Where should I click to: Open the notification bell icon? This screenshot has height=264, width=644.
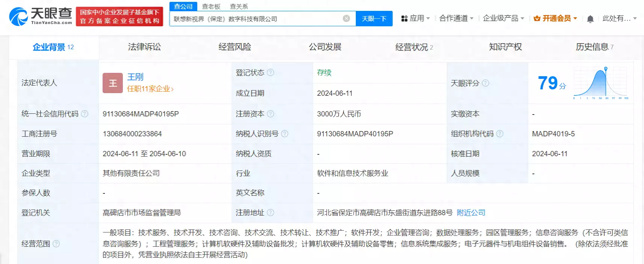pyautogui.click(x=590, y=19)
